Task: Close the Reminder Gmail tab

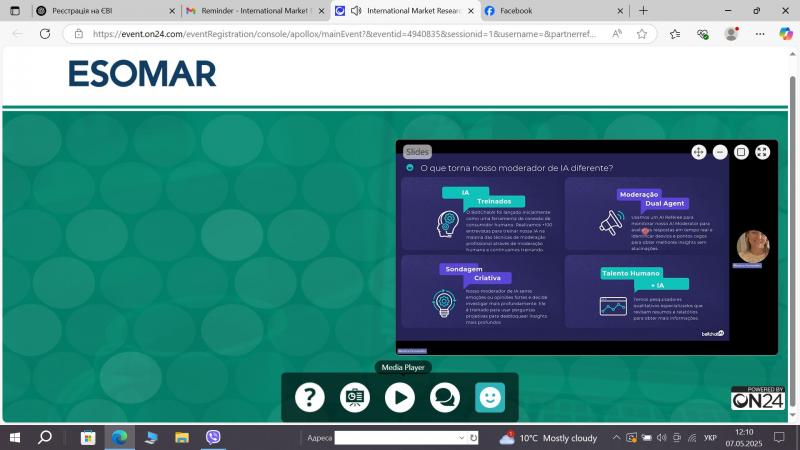Action: (321, 11)
